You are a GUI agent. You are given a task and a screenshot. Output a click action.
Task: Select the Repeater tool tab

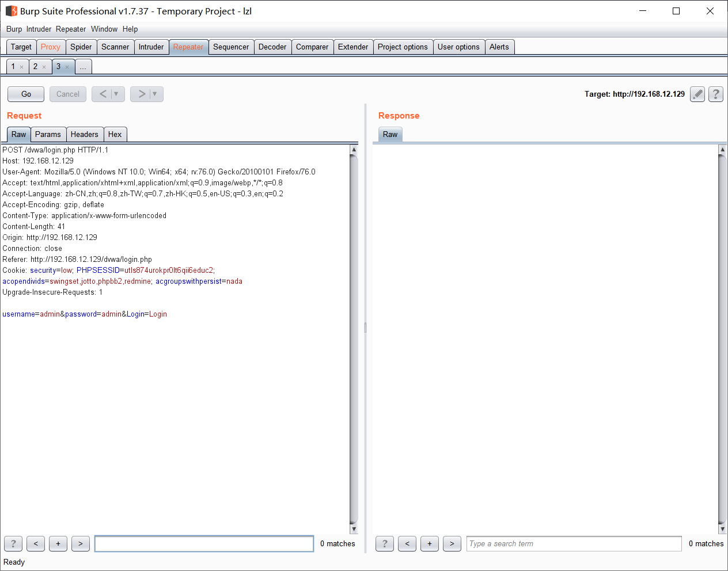(x=188, y=47)
